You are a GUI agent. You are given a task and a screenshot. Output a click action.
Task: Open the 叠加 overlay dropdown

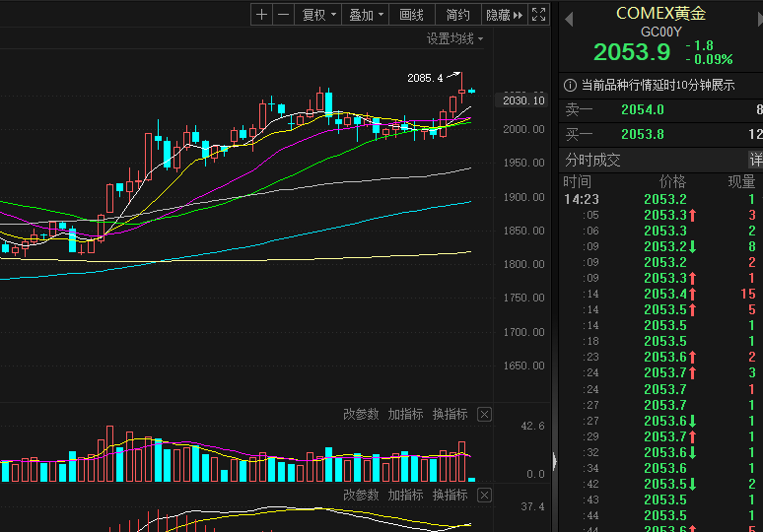tap(366, 15)
